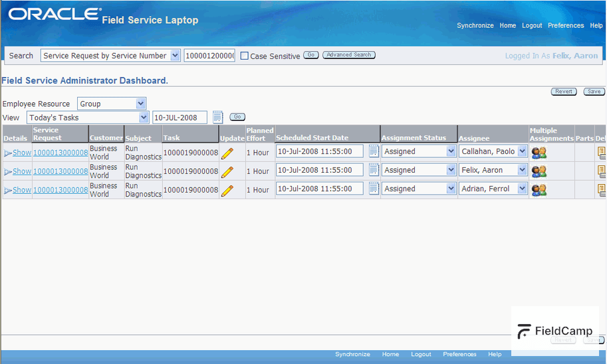Expand Show details for Adrian, Ferrol row
Viewport: 607px width, 364px height.
(17, 190)
